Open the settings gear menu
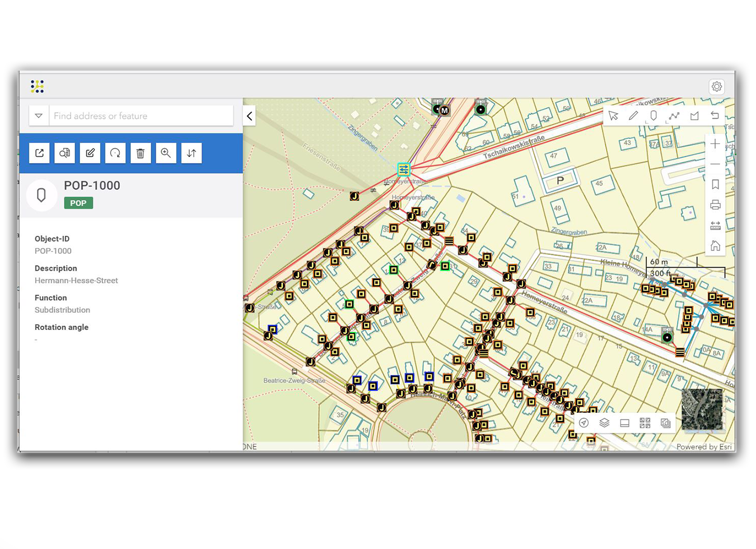 click(717, 87)
